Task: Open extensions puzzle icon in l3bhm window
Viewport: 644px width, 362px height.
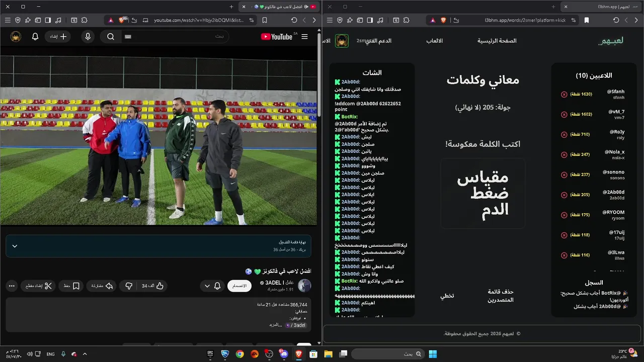Action: (406, 20)
